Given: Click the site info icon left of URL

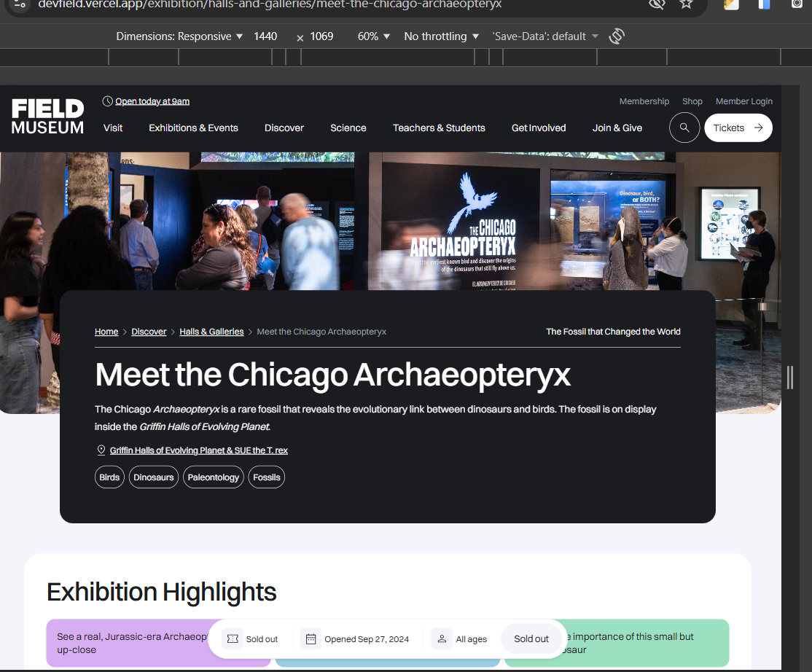Looking at the screenshot, I should pos(20,4).
